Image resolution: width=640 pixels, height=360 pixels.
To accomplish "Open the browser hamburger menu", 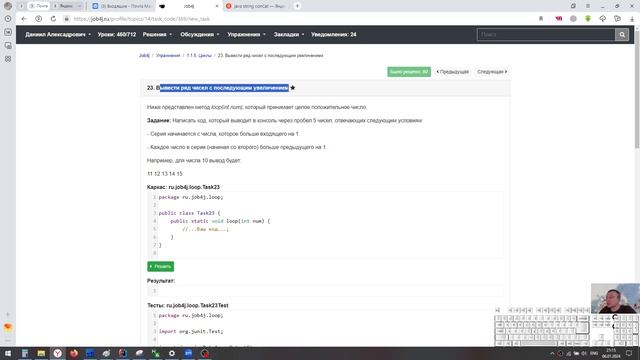I will tap(588, 6).
